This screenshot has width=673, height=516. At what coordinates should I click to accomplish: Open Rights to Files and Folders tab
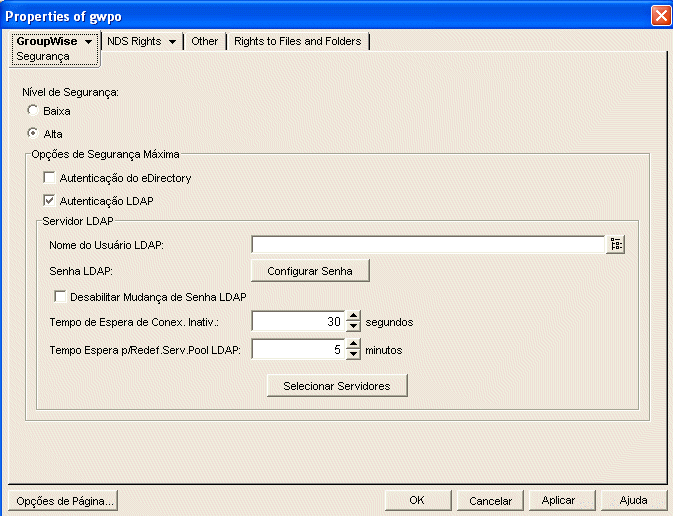point(297,41)
